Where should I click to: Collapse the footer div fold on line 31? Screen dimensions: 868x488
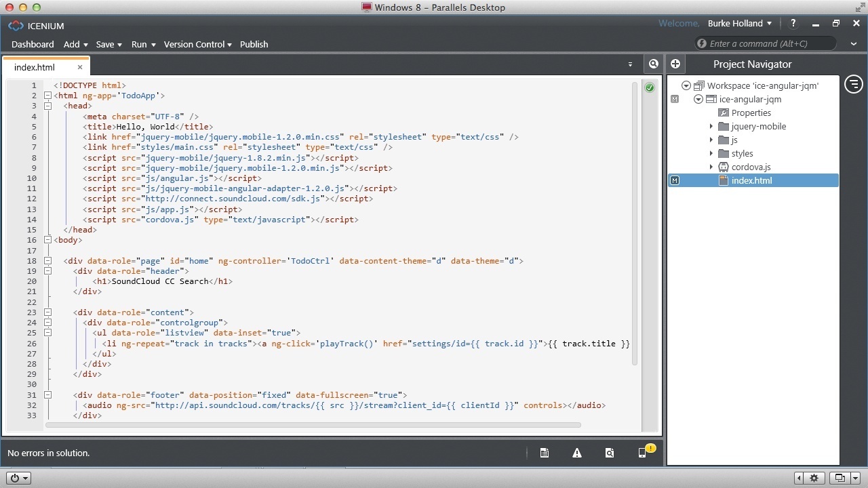coord(48,395)
